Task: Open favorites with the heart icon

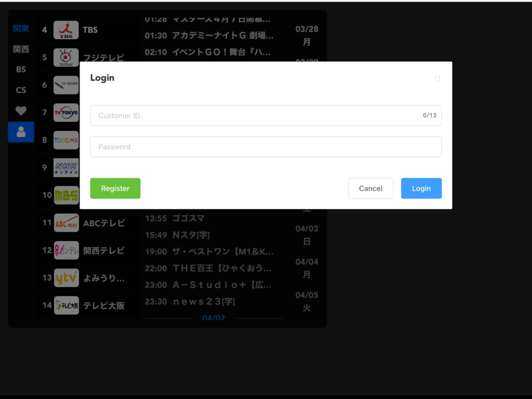Action: click(21, 111)
